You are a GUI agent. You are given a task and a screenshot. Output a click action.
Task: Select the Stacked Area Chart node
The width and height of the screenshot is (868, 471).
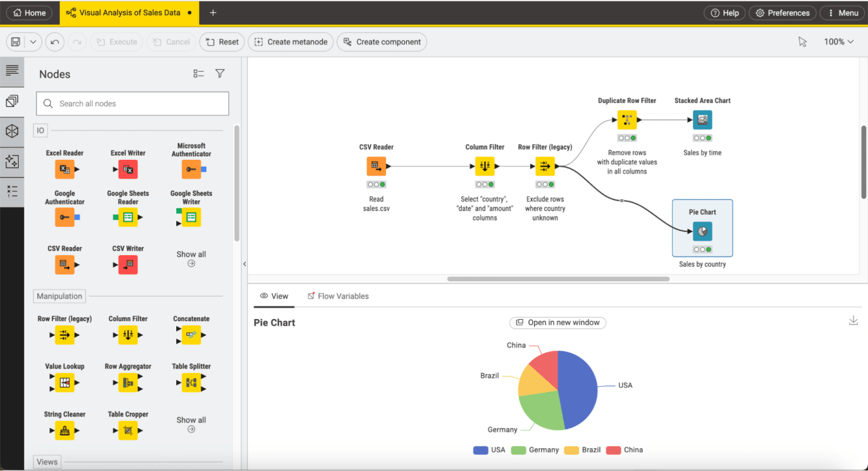(702, 120)
